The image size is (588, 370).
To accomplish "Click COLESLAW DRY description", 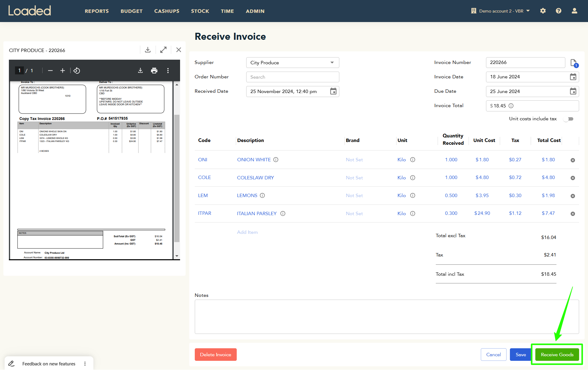I will [x=255, y=178].
